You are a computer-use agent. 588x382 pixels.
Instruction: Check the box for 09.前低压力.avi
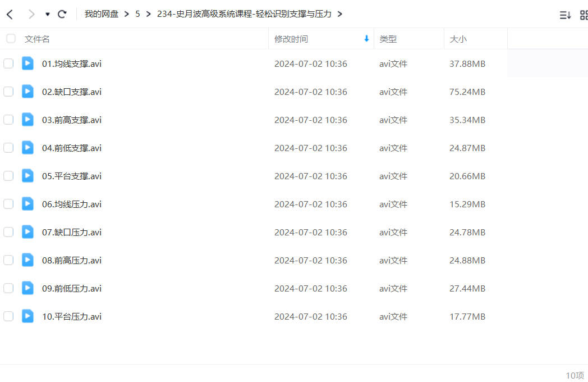tap(8, 288)
